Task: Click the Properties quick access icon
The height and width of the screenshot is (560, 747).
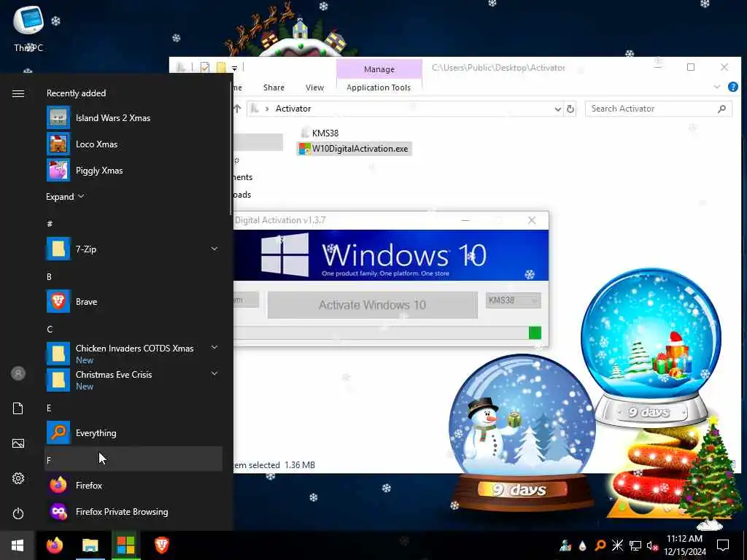Action: [205, 68]
